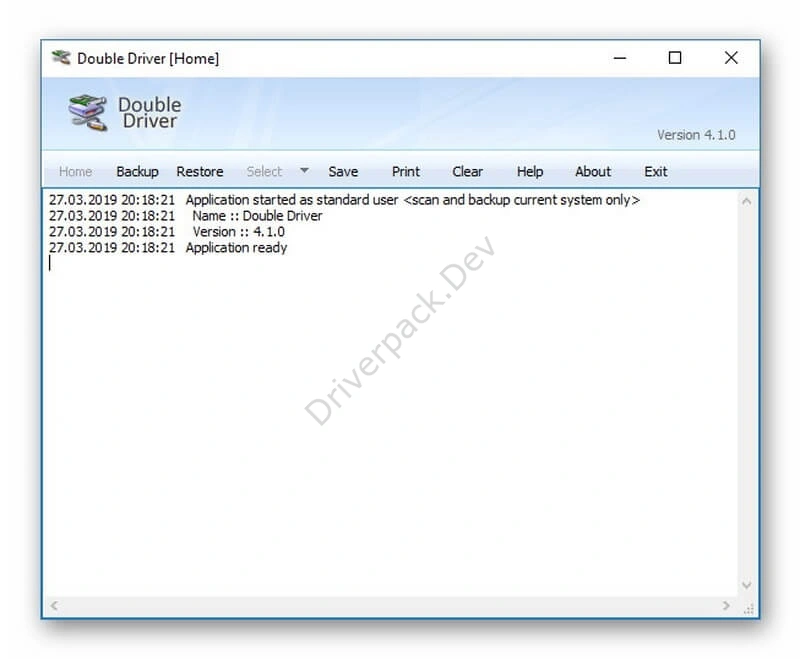Clear the log window
Viewport: 800px width, 659px height.
[x=467, y=171]
